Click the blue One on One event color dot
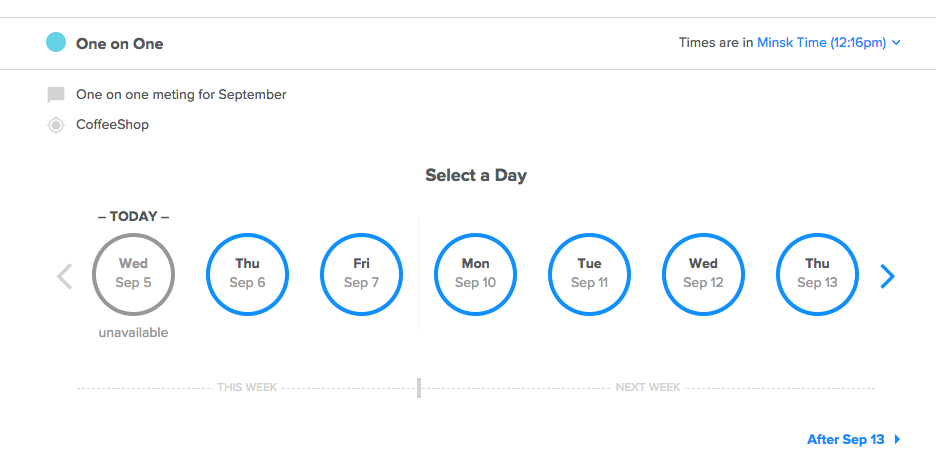This screenshot has height=457, width=936. (56, 43)
